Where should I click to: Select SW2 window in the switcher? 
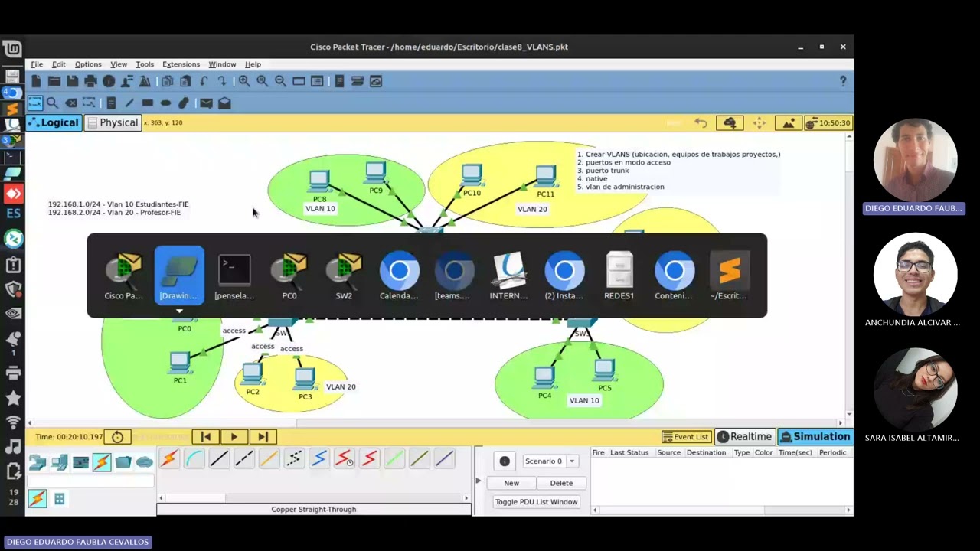coord(344,275)
